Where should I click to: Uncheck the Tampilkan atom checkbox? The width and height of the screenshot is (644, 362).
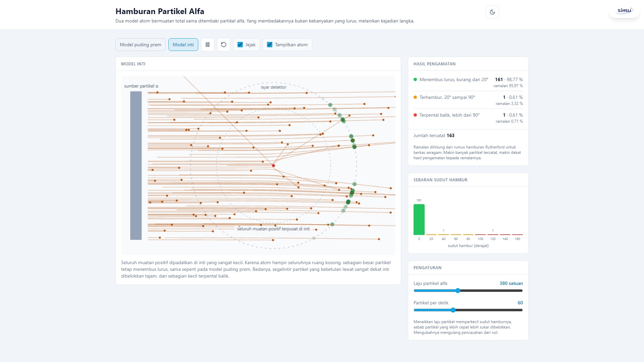(270, 45)
